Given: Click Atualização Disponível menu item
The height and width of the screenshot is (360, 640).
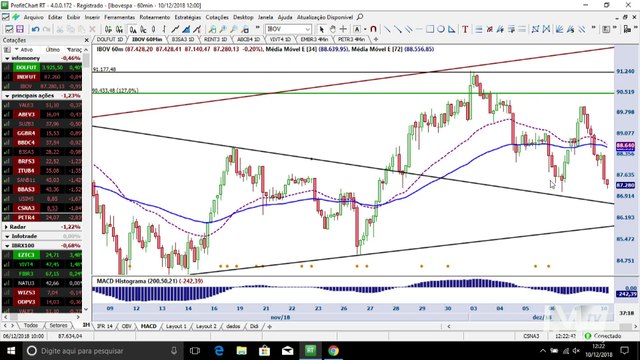Looking at the screenshot, I should [x=325, y=17].
